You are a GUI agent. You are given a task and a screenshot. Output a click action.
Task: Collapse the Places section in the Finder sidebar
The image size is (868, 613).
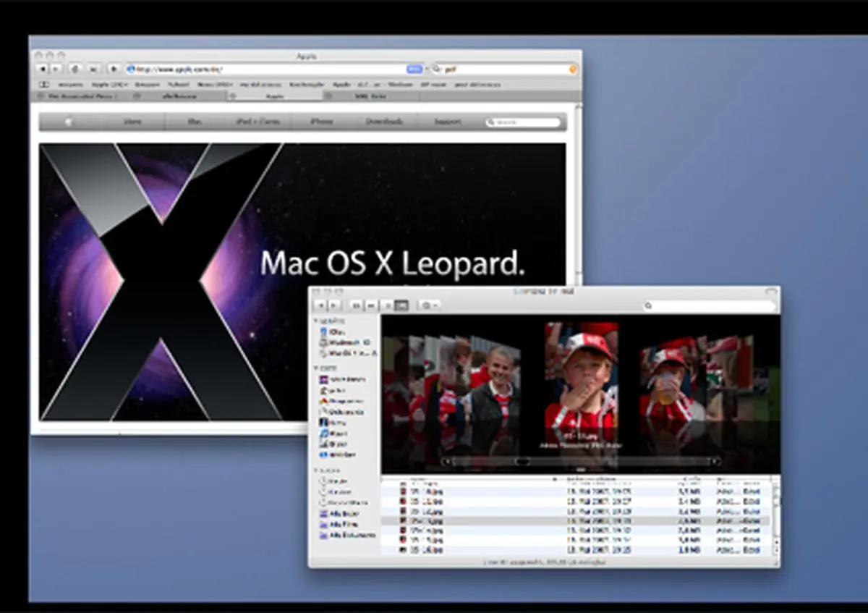pos(317,367)
